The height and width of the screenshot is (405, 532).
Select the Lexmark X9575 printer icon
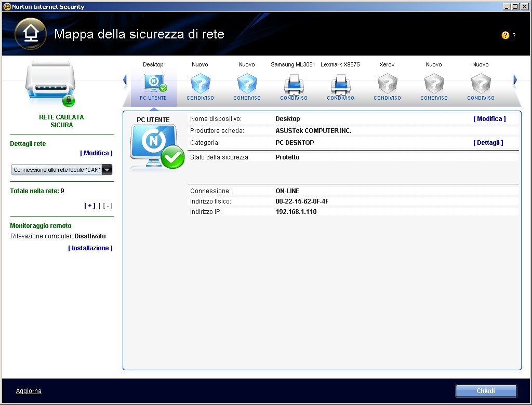pos(340,84)
